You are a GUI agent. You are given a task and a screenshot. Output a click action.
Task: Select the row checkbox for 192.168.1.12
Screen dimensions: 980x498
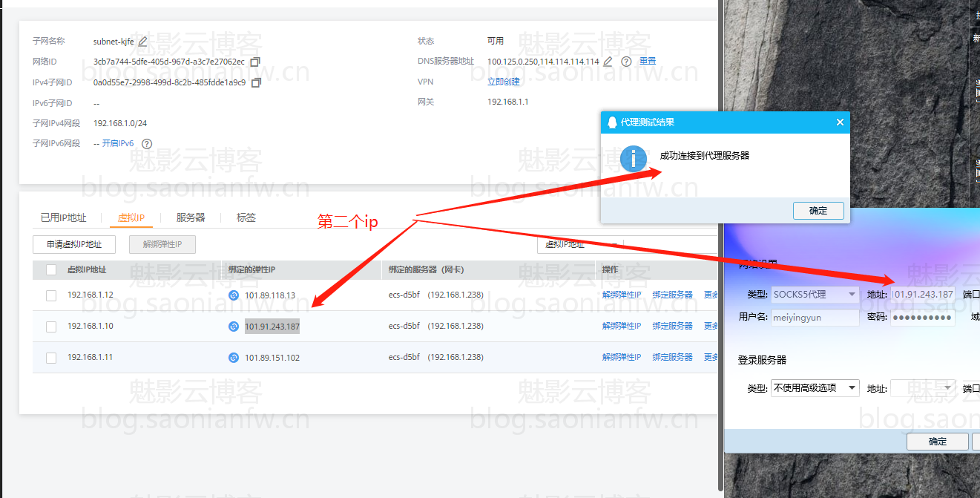tap(51, 295)
